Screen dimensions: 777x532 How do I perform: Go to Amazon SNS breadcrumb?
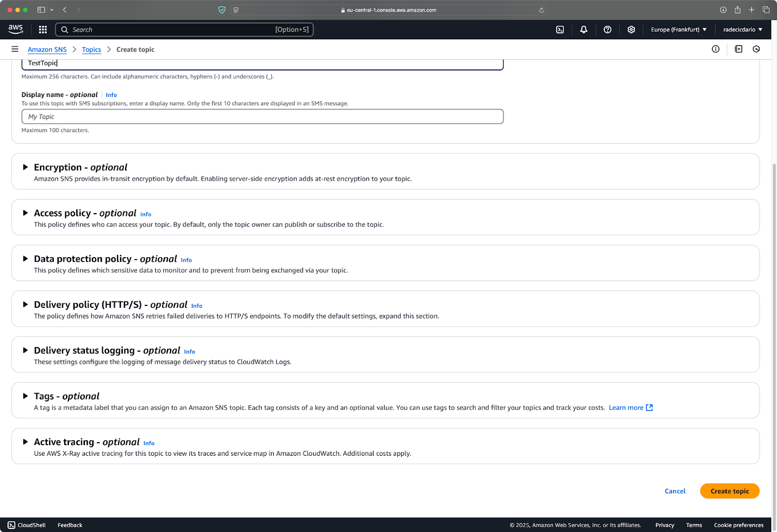(x=47, y=50)
